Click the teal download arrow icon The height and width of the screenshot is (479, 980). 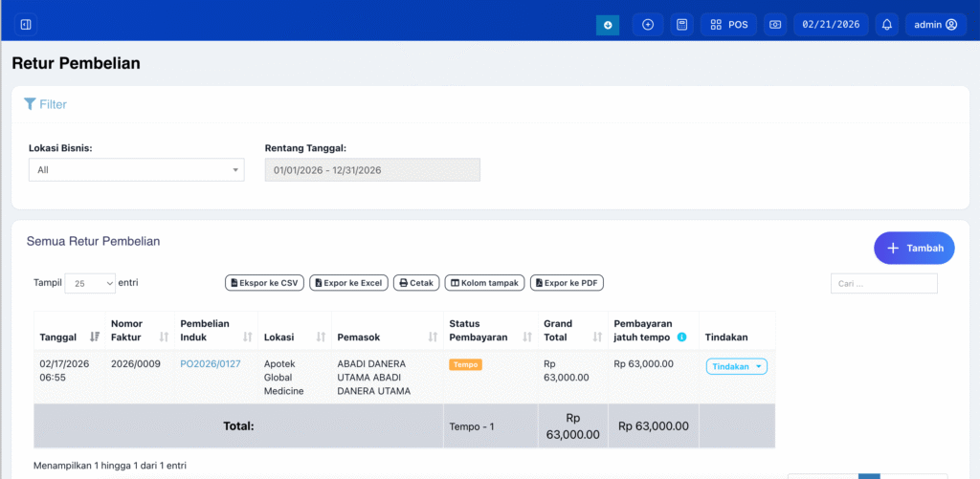click(x=607, y=25)
